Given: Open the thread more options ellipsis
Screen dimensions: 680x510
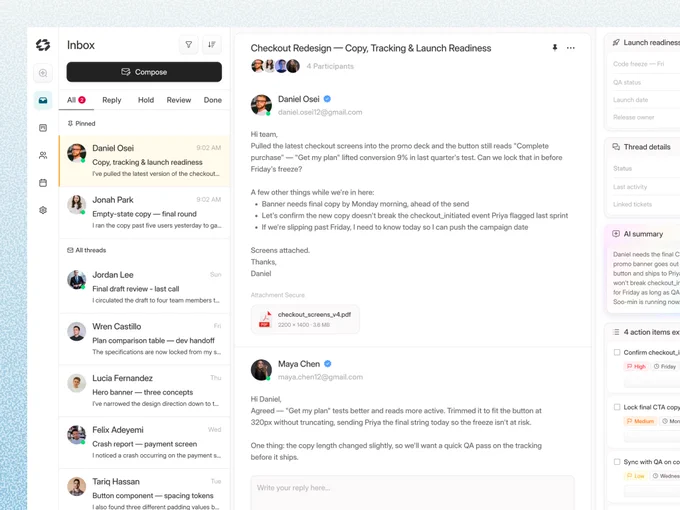Looking at the screenshot, I should click(571, 48).
